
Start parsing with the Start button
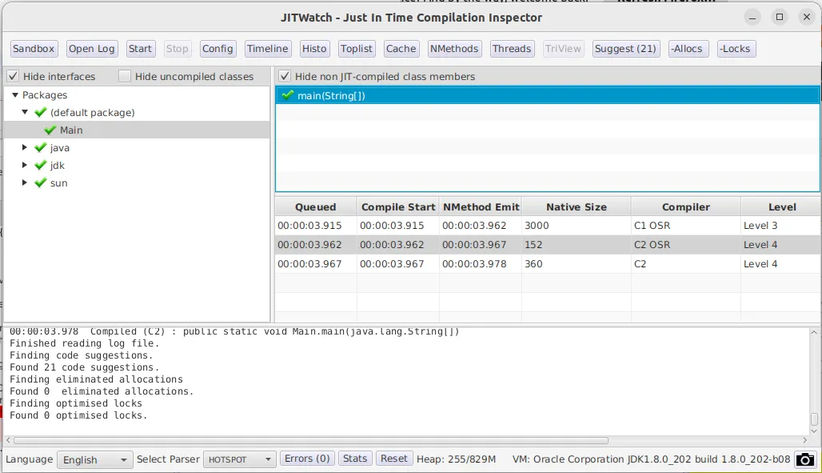pos(140,49)
